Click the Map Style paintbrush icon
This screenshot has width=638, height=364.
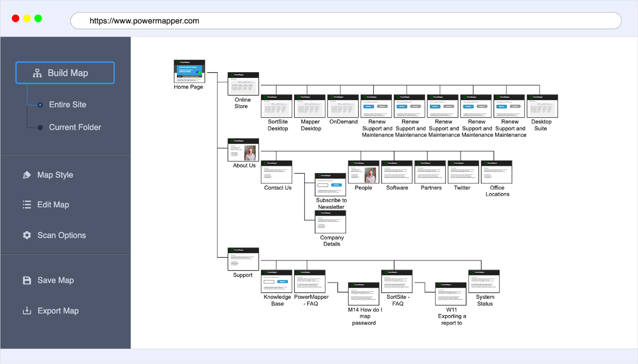point(27,175)
